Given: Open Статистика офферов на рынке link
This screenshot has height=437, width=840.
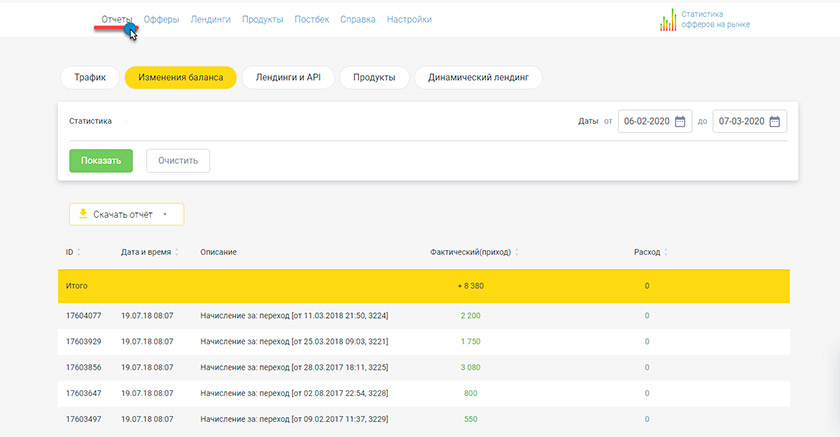Looking at the screenshot, I should (716, 19).
